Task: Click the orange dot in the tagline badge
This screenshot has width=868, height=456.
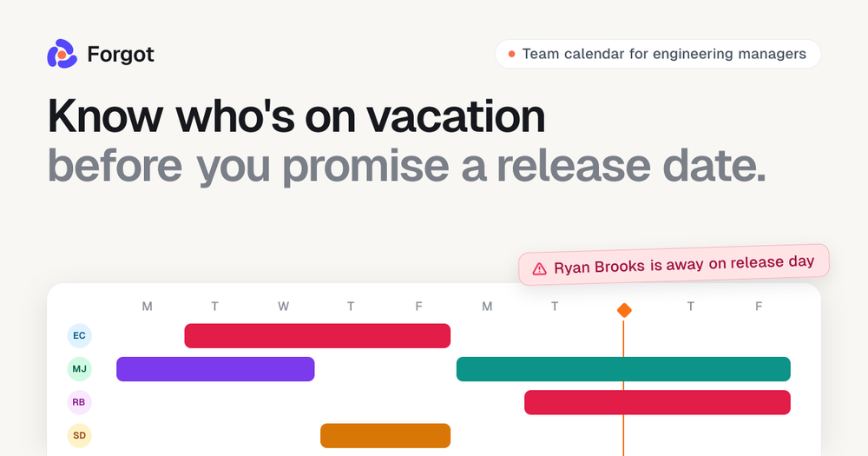Action: (511, 54)
